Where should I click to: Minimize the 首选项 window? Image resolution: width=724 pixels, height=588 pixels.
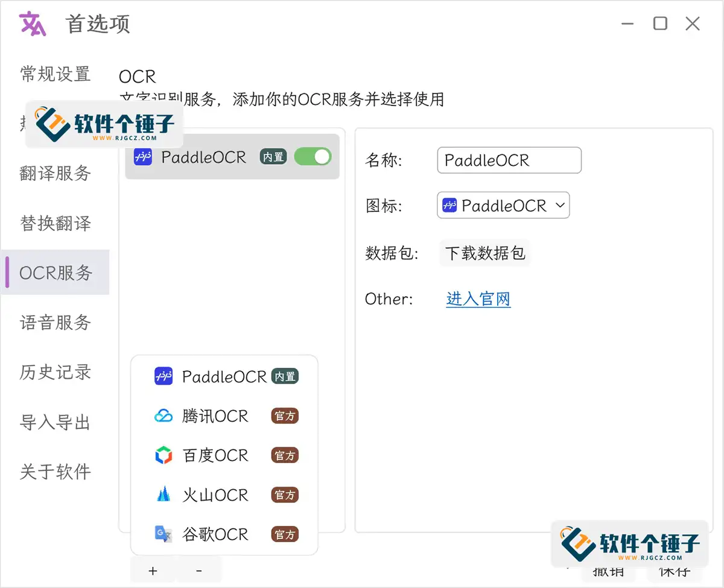(628, 24)
